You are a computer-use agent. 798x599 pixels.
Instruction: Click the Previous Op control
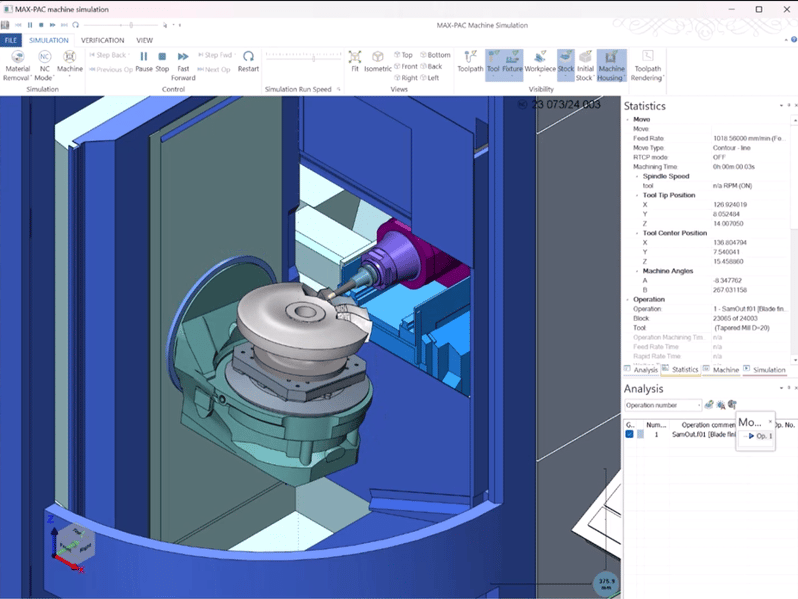tap(111, 70)
